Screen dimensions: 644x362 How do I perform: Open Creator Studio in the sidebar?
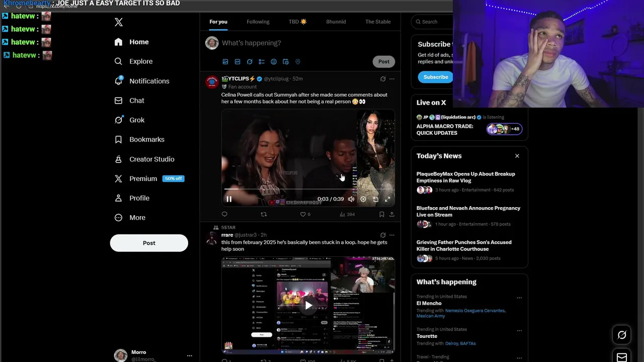pos(145,159)
